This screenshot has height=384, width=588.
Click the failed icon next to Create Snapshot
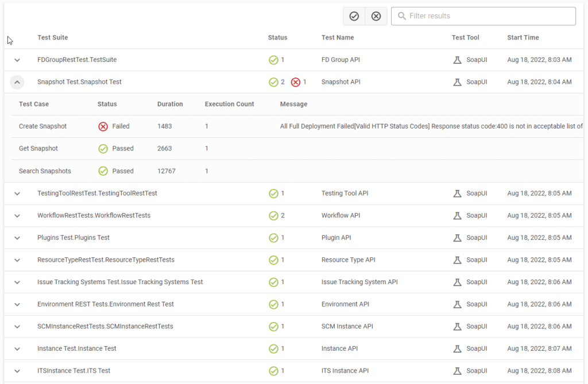click(103, 126)
